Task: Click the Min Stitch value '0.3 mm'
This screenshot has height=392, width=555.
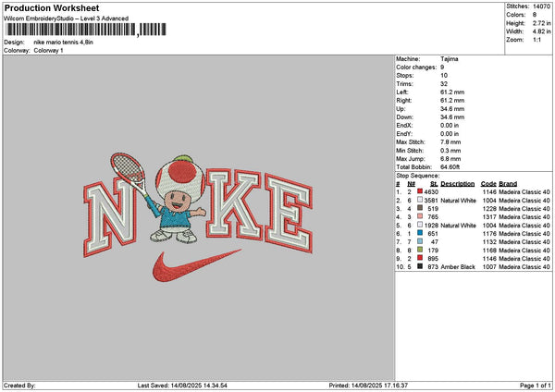Action: click(x=450, y=151)
